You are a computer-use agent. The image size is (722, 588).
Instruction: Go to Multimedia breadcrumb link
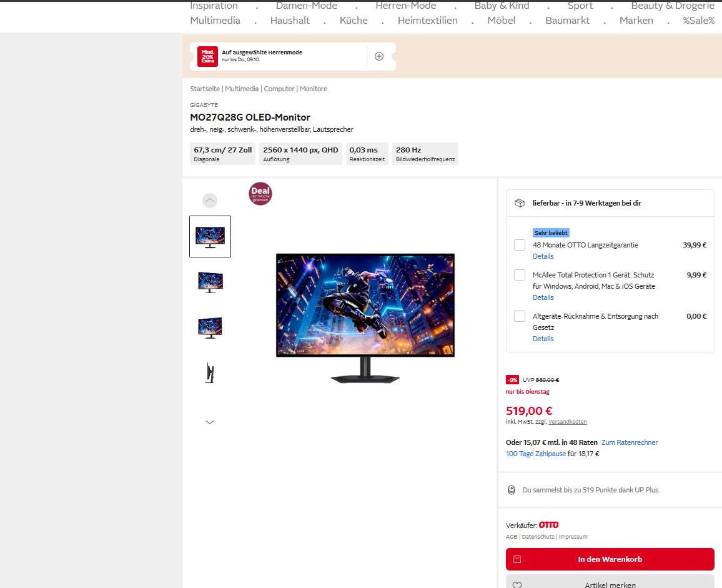(x=242, y=89)
